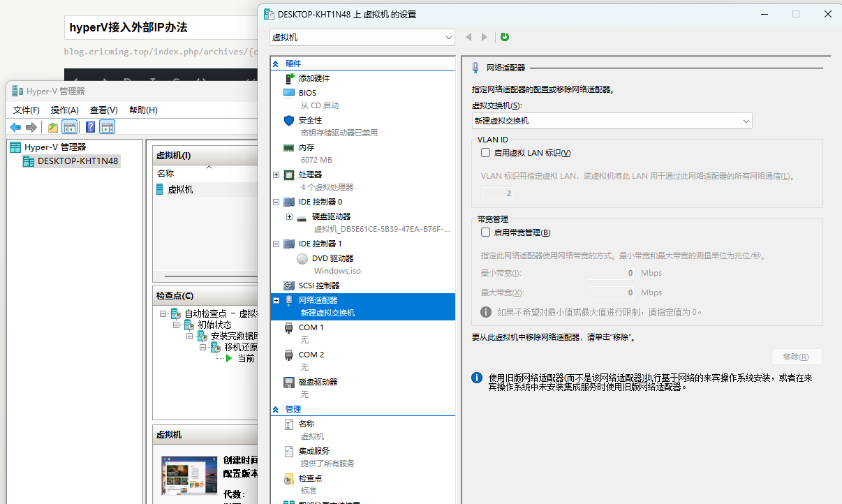Collapse the 硬件 section header
This screenshot has height=504, width=842.
pyautogui.click(x=276, y=64)
